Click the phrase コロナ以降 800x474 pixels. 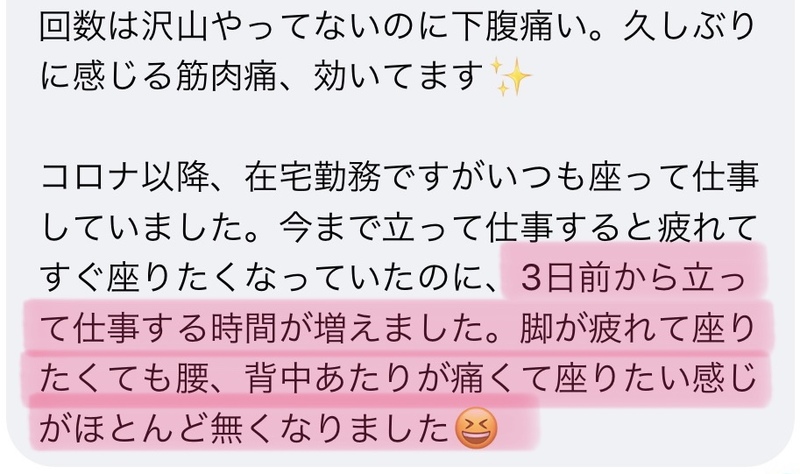point(124,178)
